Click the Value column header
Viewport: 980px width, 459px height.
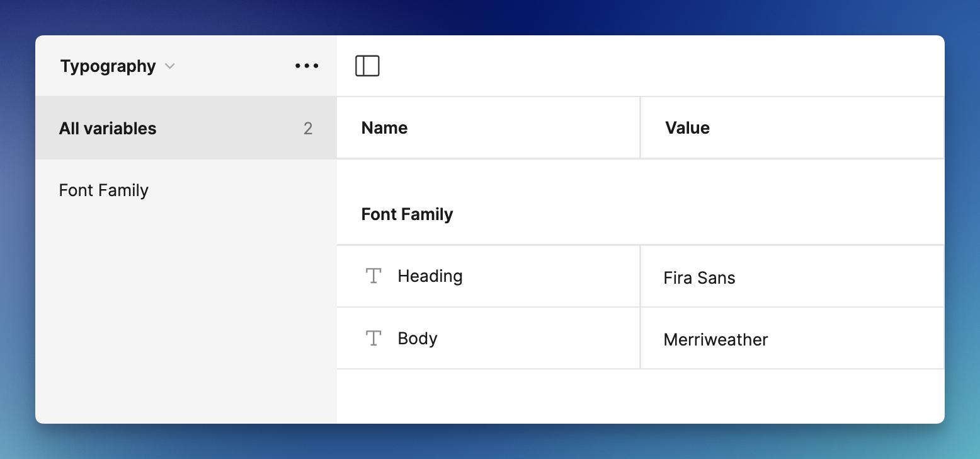pyautogui.click(x=687, y=128)
